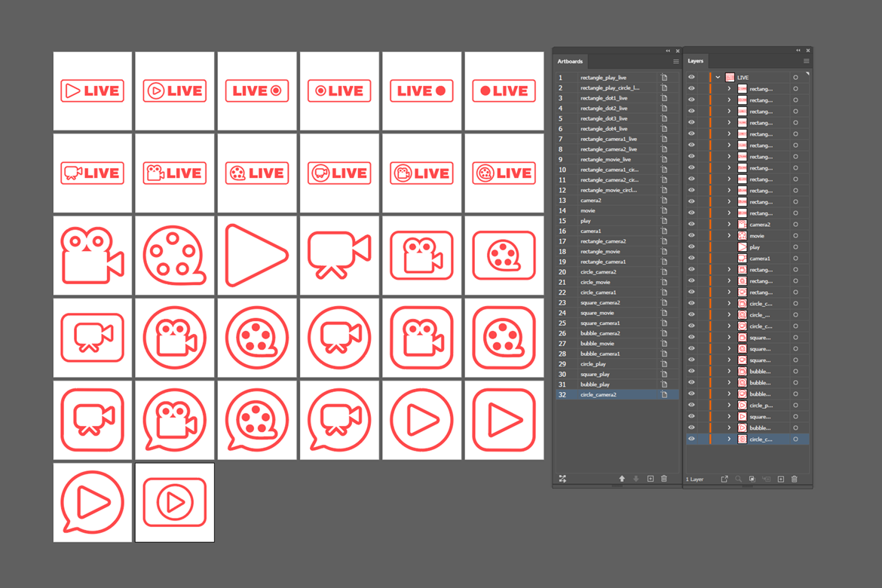Create a new layer in the Layers panel
Image resolution: width=882 pixels, height=588 pixels.
coord(781,479)
